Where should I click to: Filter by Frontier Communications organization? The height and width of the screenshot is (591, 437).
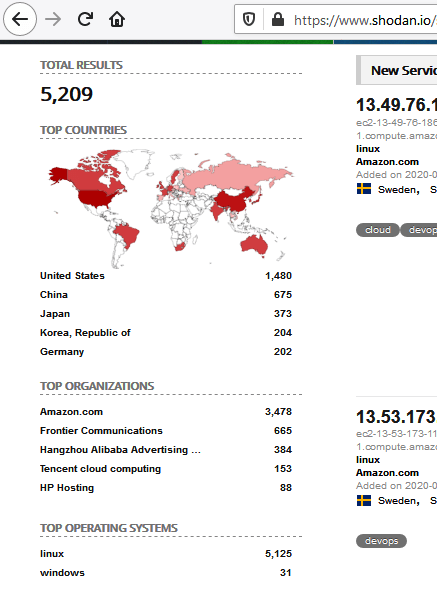point(101,431)
